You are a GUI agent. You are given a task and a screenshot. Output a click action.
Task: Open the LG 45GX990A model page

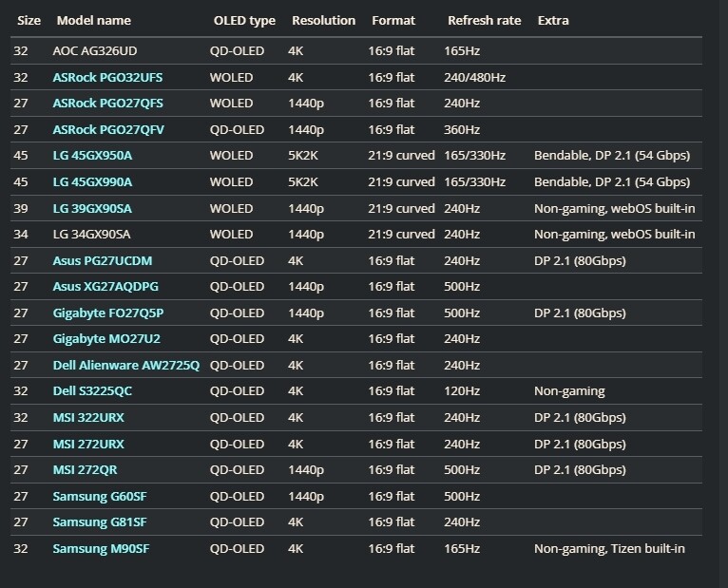(92, 181)
